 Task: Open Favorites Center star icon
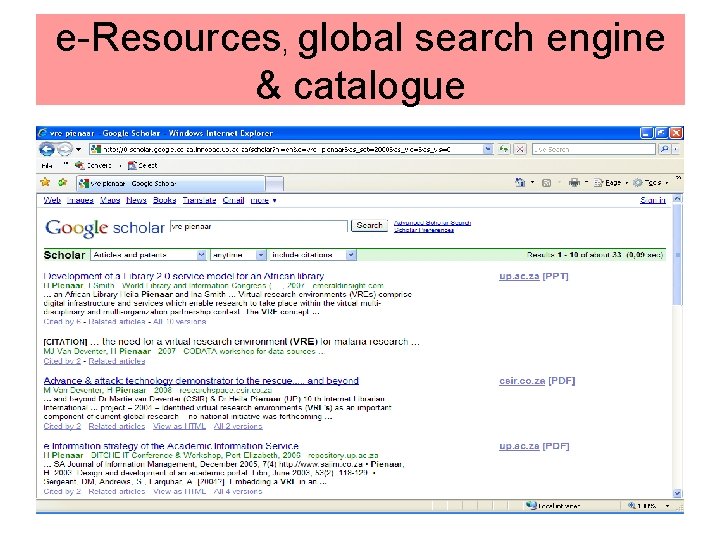coord(45,182)
